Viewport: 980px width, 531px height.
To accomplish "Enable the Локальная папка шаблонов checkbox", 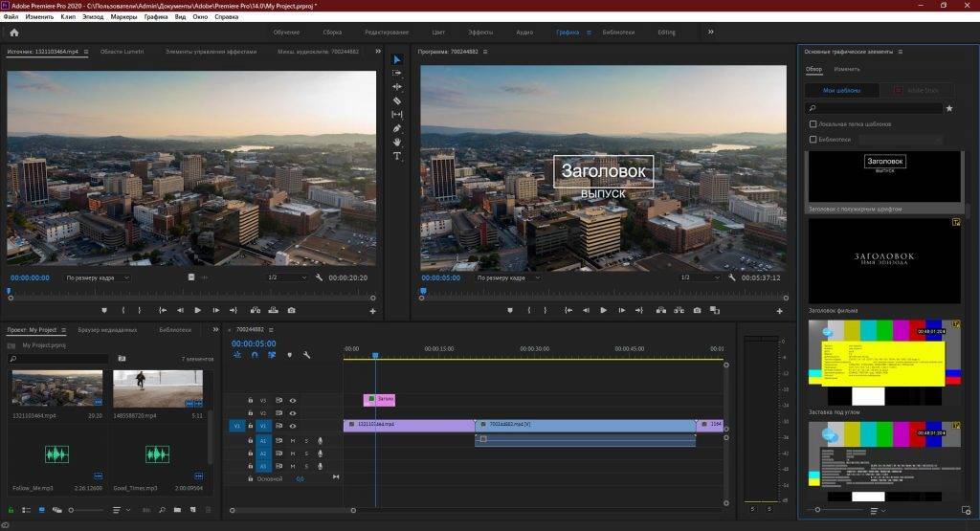I will click(813, 124).
